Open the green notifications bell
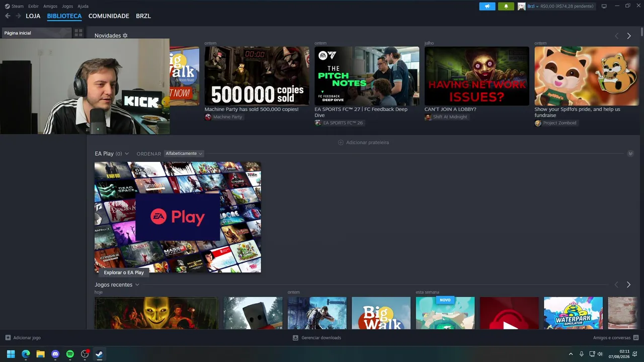Screen dimensions: 644x362 click(506, 6)
